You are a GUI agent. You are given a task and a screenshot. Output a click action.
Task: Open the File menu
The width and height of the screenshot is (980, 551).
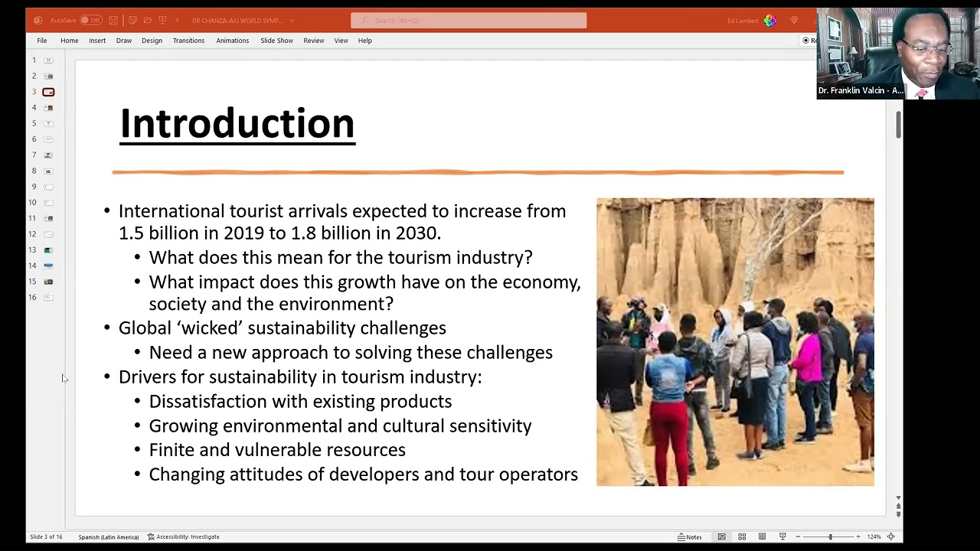(42, 41)
